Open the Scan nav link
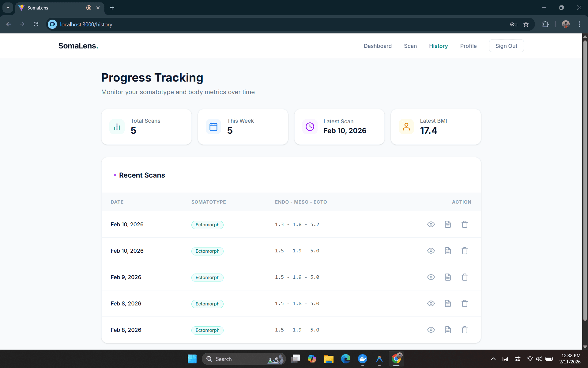 tap(410, 46)
